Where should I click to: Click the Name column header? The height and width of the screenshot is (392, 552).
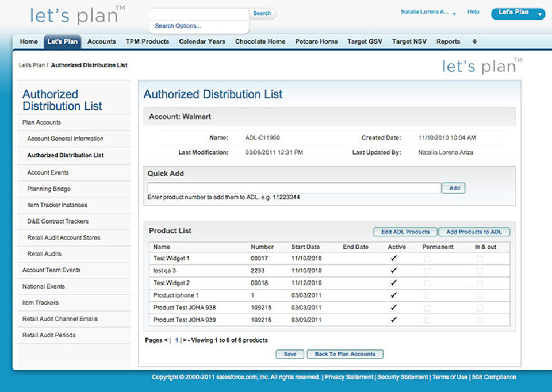click(x=162, y=247)
